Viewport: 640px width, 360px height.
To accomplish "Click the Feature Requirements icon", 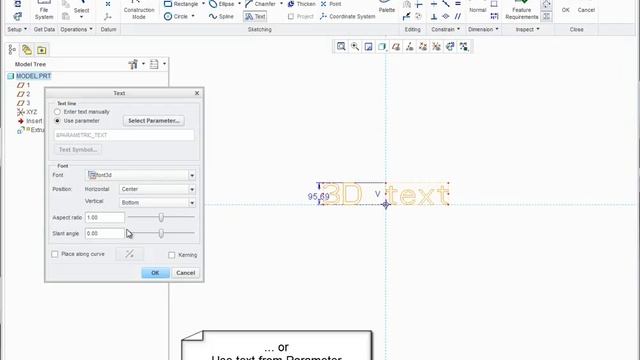I will 522,10.
